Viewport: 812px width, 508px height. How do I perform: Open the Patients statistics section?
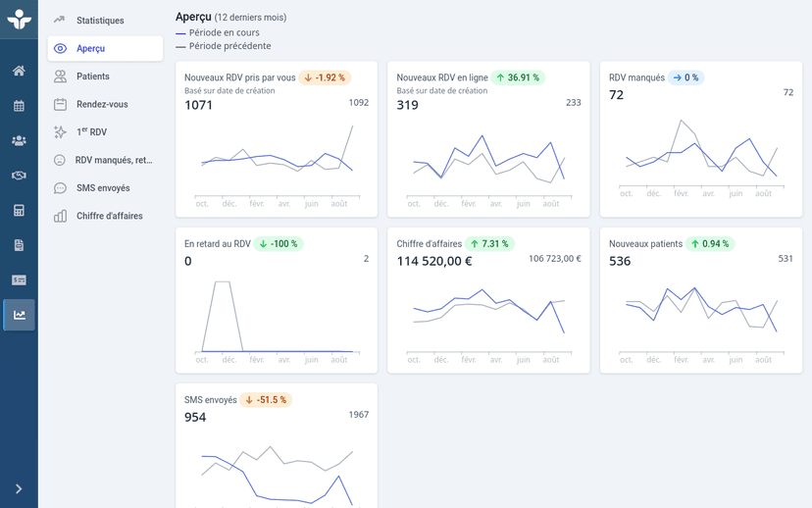[x=105, y=76]
